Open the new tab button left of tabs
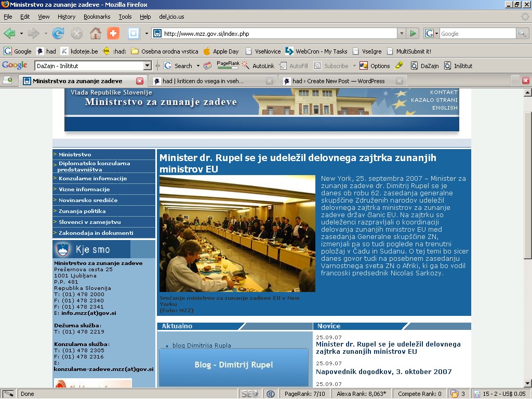The image size is (532, 399). coord(7,81)
